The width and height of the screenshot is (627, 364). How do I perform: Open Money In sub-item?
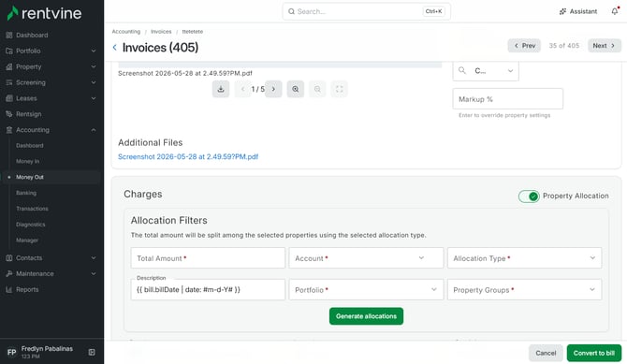(x=27, y=161)
